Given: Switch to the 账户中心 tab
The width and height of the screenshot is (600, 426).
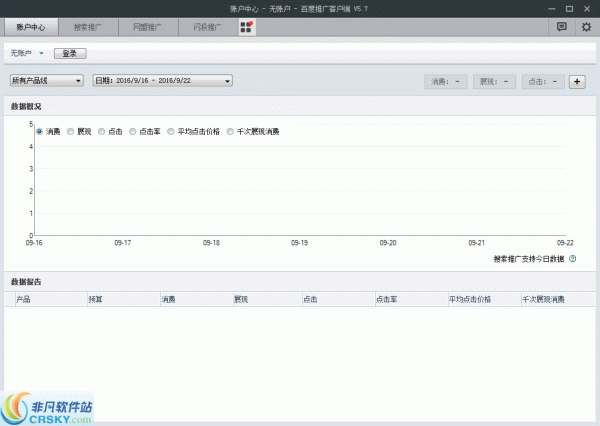Looking at the screenshot, I should pyautogui.click(x=31, y=27).
